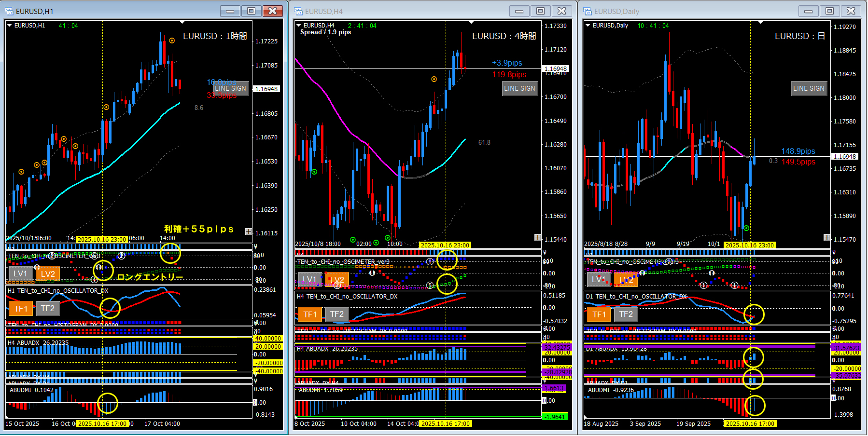This screenshot has height=436, width=868.
Task: Click the 'D1 ABUADX 15.96428' indicator label
Action: [616, 349]
